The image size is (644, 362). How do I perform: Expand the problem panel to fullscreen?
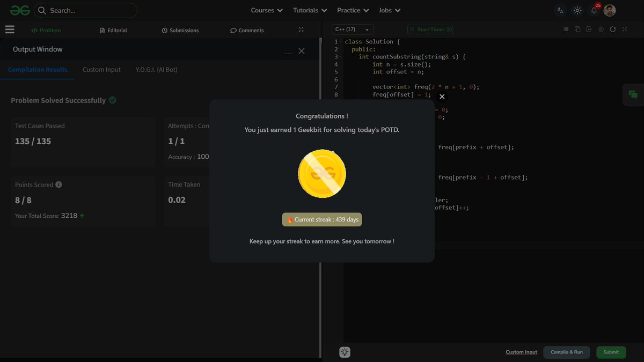[301, 30]
